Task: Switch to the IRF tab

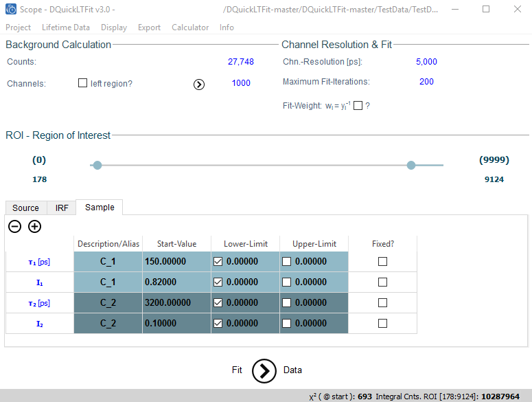Action: (x=62, y=208)
